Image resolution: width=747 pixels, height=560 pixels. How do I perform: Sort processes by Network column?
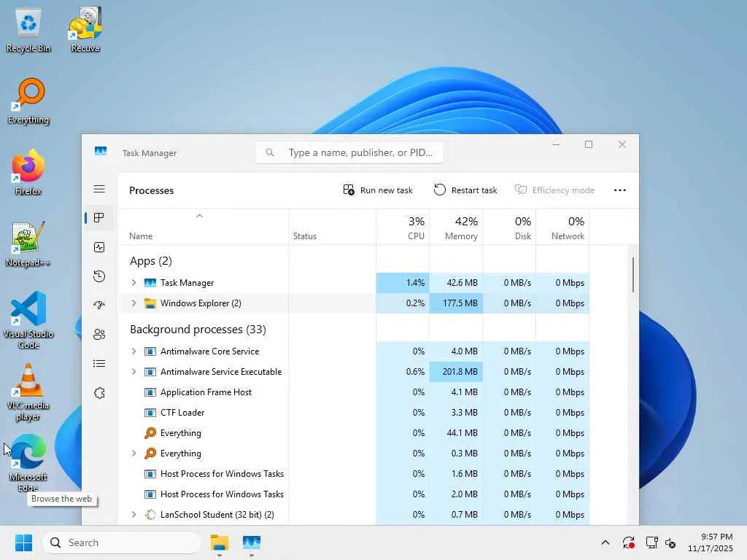tap(563, 227)
